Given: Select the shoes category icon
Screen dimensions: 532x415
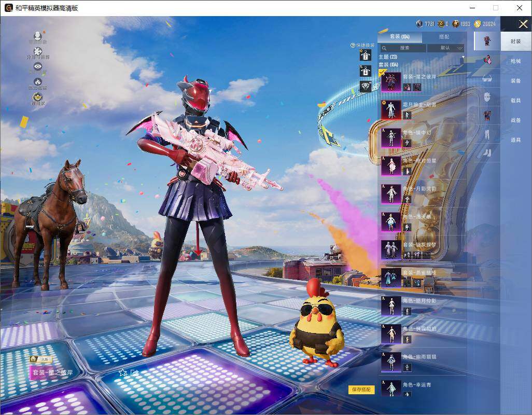Looking at the screenshot, I should click(x=487, y=153).
